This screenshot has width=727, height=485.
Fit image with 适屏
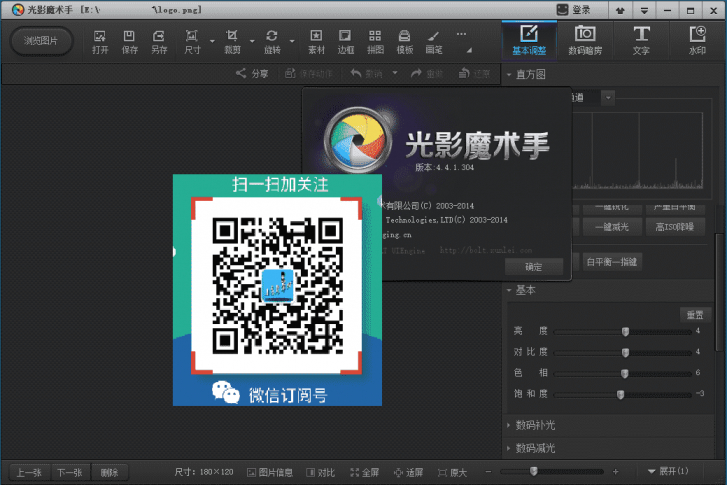[408, 472]
